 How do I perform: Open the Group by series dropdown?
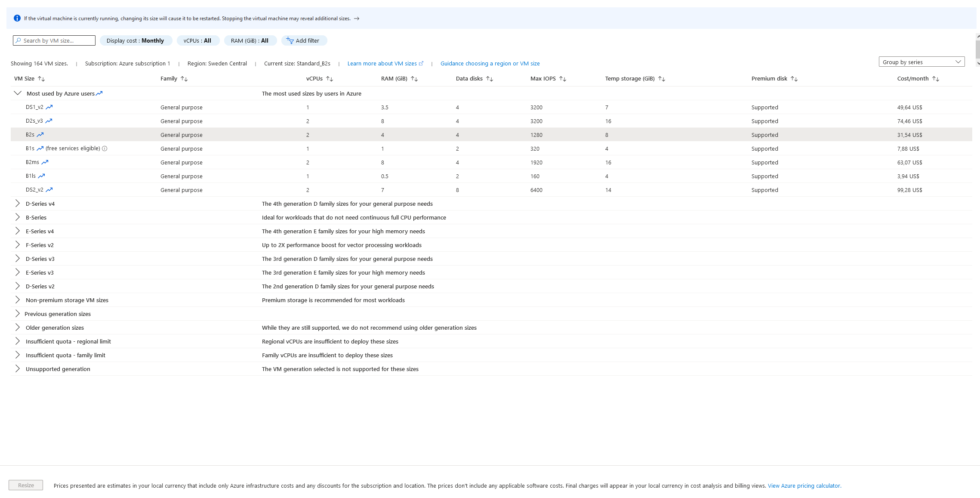(921, 62)
